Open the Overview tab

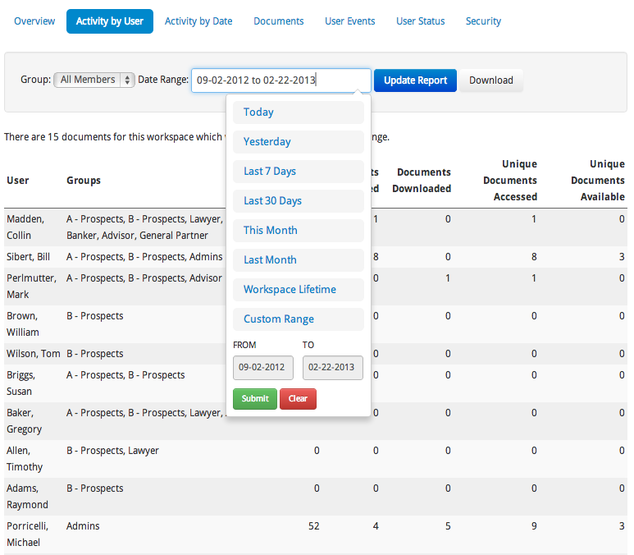[x=34, y=21]
